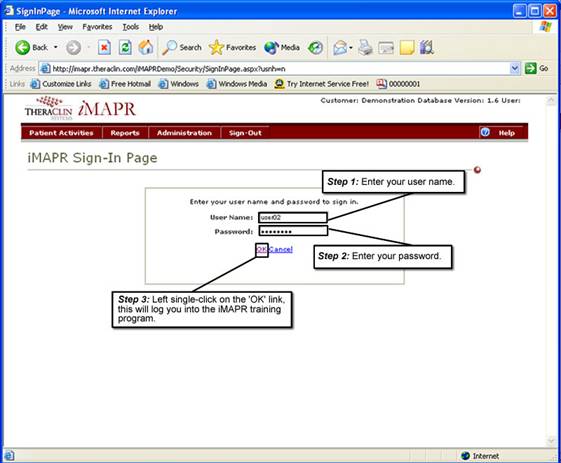561x463 pixels.
Task: Expand the Mail icon dropdown arrow
Action: 351,48
